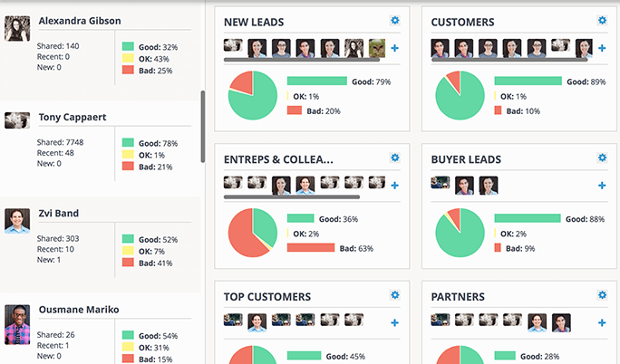Click the Partners card gear icon
This screenshot has height=364, width=620.
coord(602,295)
